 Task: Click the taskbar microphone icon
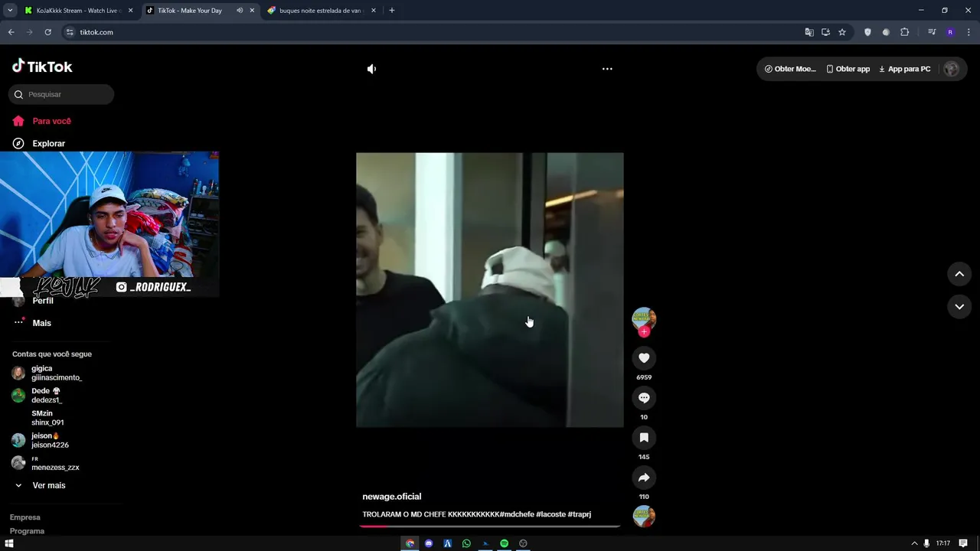[926, 543]
